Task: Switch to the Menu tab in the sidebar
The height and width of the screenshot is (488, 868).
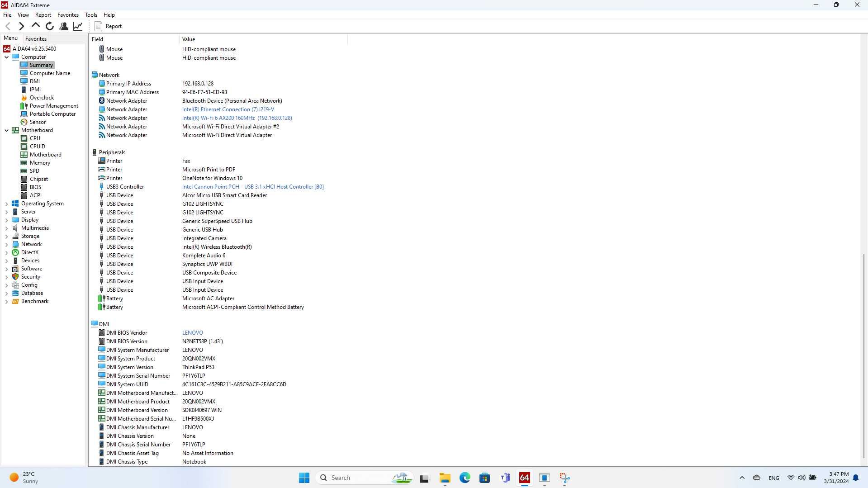Action: (x=10, y=38)
